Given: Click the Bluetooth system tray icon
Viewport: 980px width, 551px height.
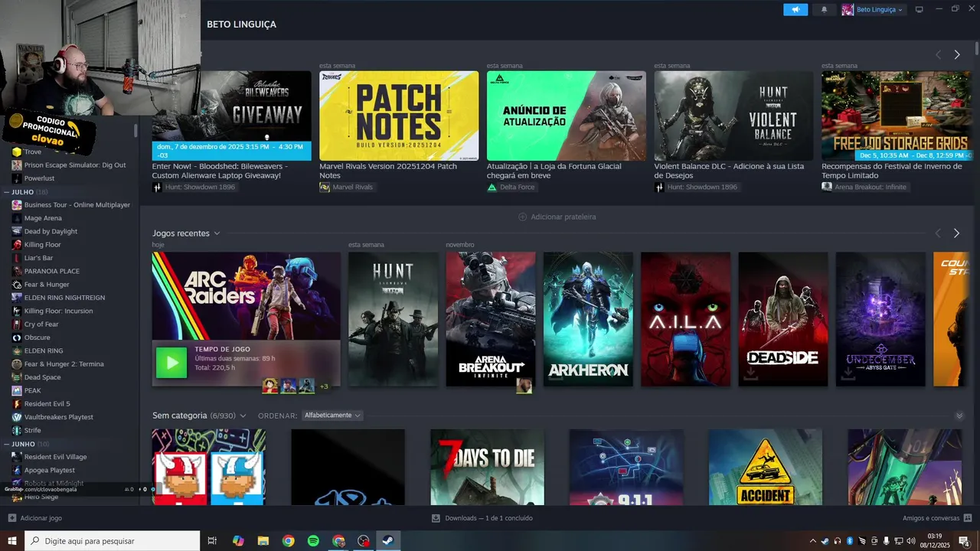Looking at the screenshot, I should pyautogui.click(x=850, y=541).
